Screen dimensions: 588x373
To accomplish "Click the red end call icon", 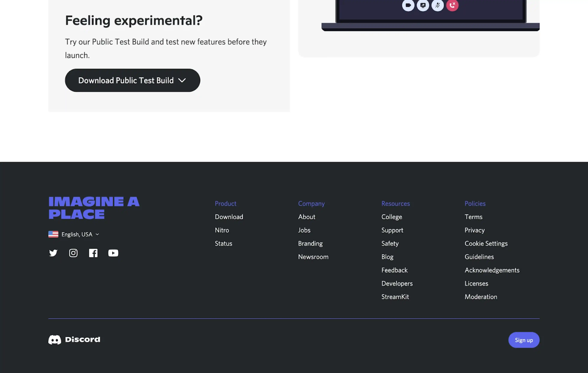I will tap(452, 5).
